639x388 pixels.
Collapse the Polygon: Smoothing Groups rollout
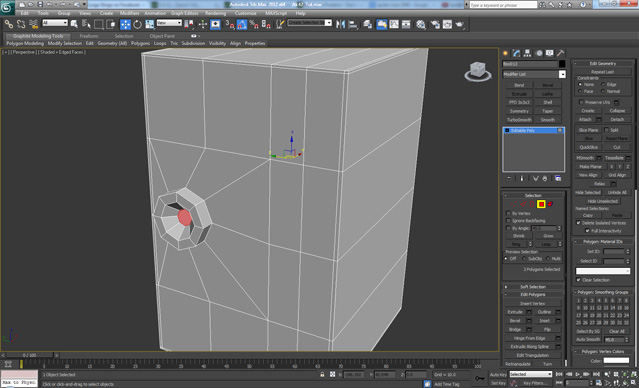tap(603, 292)
